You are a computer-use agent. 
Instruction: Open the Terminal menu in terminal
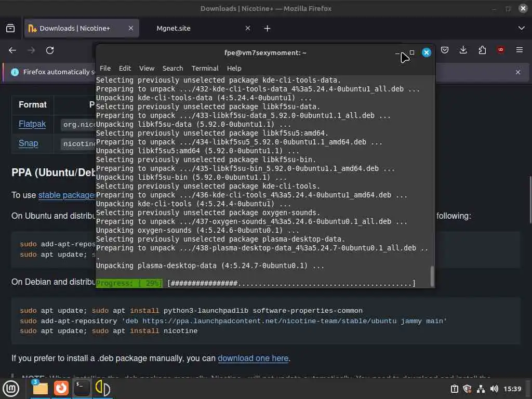(205, 68)
